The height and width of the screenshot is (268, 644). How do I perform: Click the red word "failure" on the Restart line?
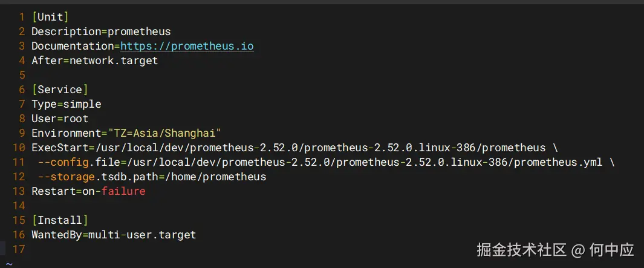[x=123, y=191]
